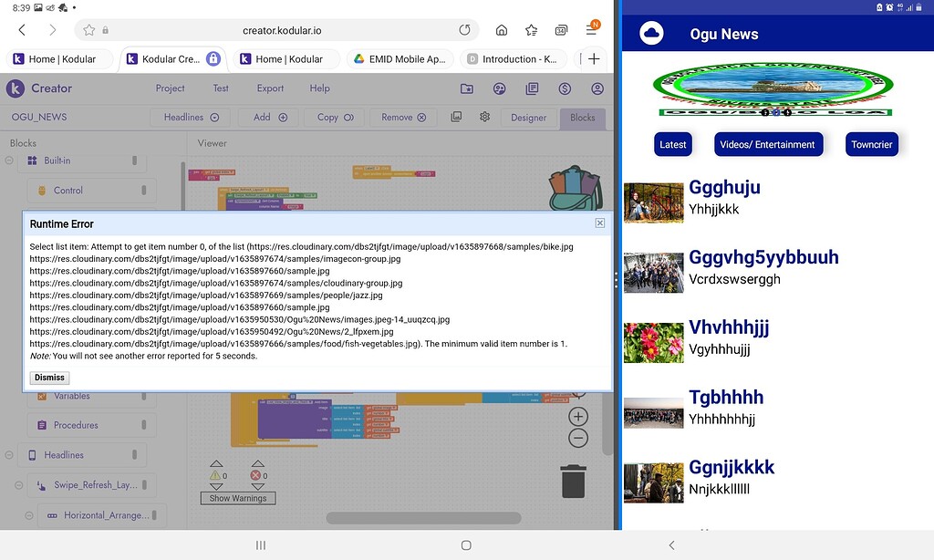Select the Control blocks drawer
Viewport: 934px width, 560px height.
click(92, 191)
